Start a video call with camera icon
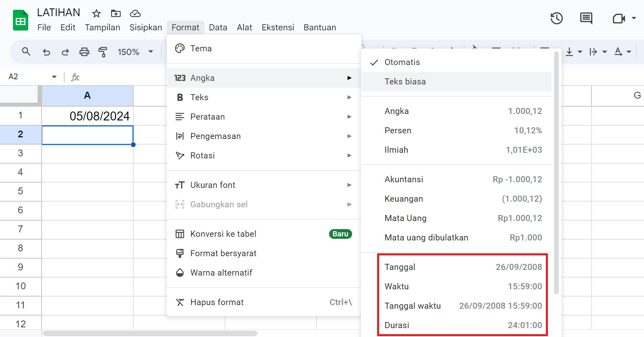Image resolution: width=644 pixels, height=337 pixels. pyautogui.click(x=619, y=18)
